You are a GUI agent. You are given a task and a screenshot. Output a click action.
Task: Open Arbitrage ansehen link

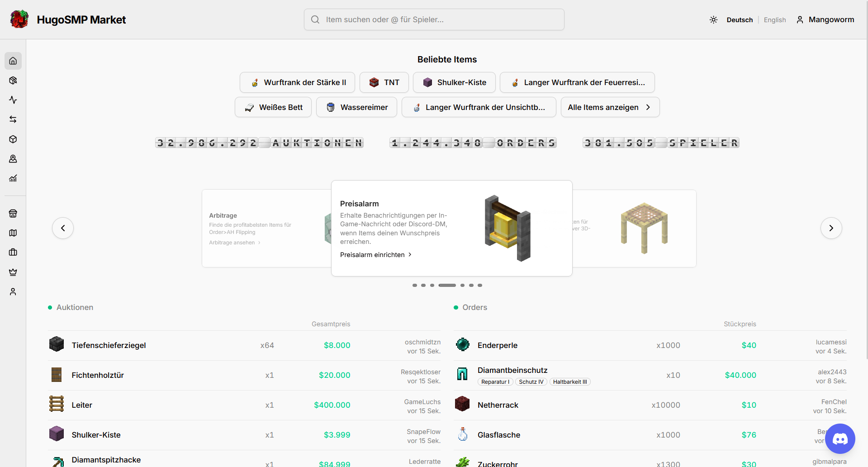click(235, 243)
